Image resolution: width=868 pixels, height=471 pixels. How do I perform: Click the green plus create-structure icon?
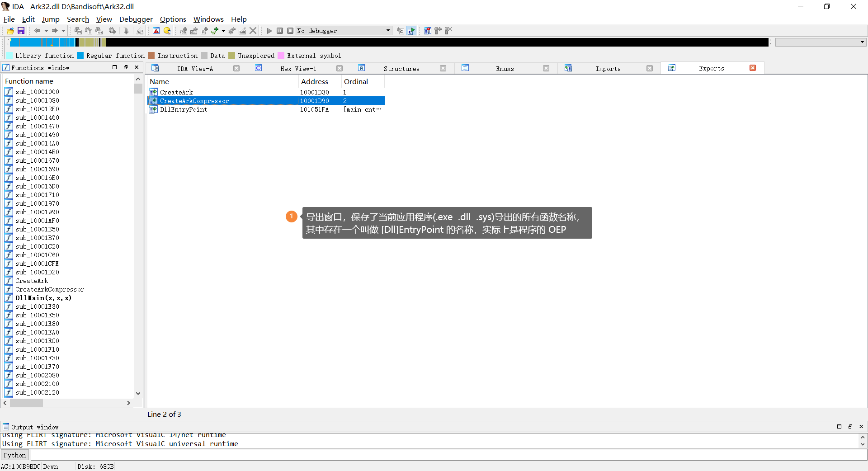point(215,31)
